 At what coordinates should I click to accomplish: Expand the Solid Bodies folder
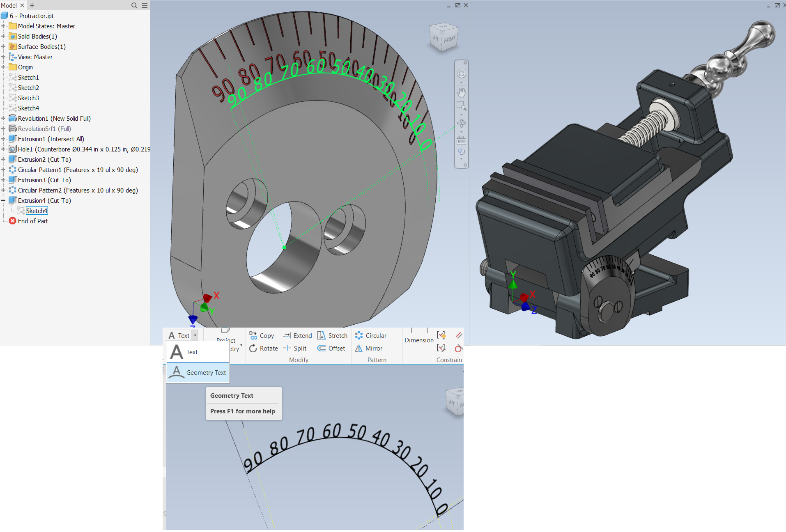pos(4,36)
